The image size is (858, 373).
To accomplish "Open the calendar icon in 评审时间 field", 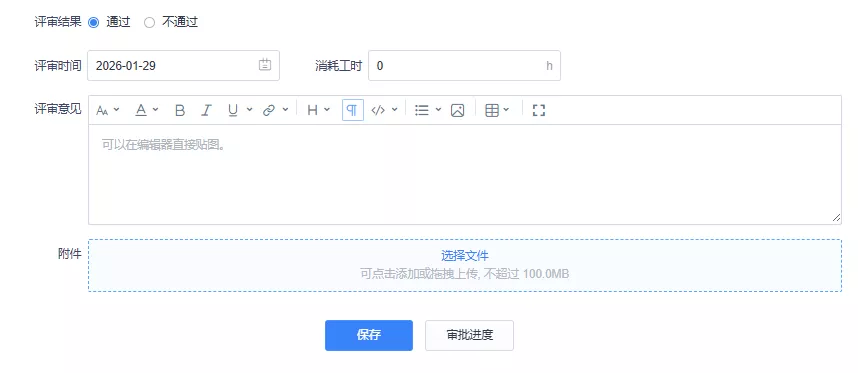I will 265,65.
